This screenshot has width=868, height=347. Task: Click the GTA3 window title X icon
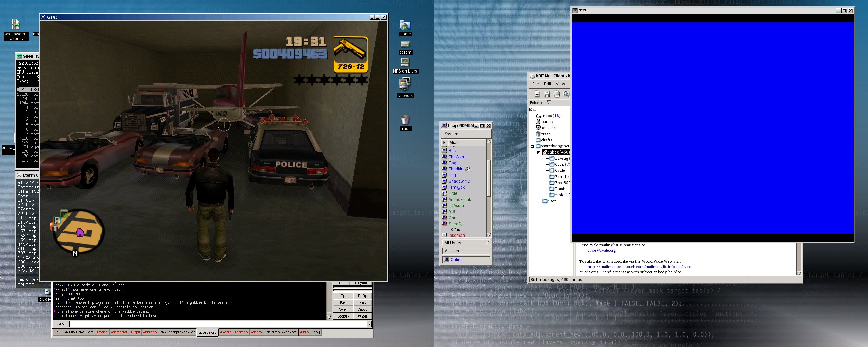coord(43,17)
